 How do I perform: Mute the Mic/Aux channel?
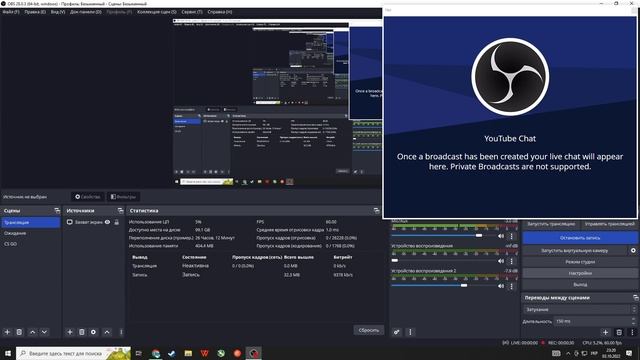coord(501,236)
